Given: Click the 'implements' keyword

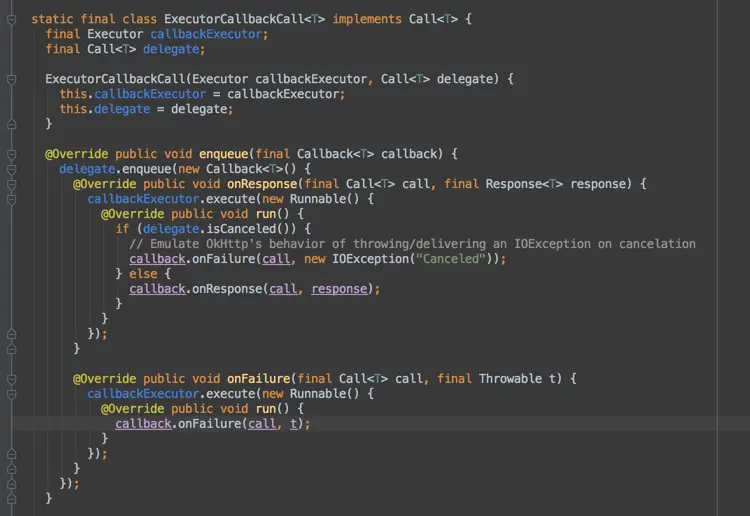Looking at the screenshot, I should click(367, 19).
